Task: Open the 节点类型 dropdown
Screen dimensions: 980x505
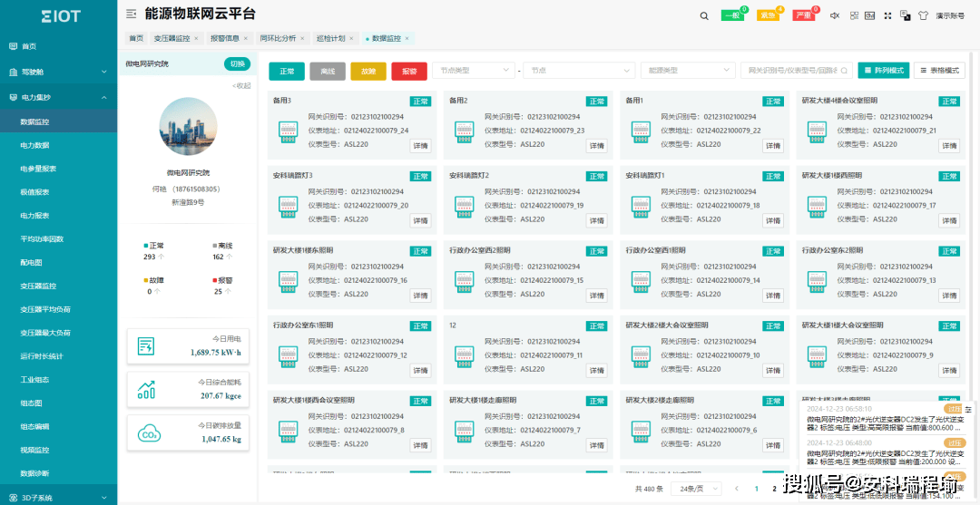Action: tap(474, 71)
